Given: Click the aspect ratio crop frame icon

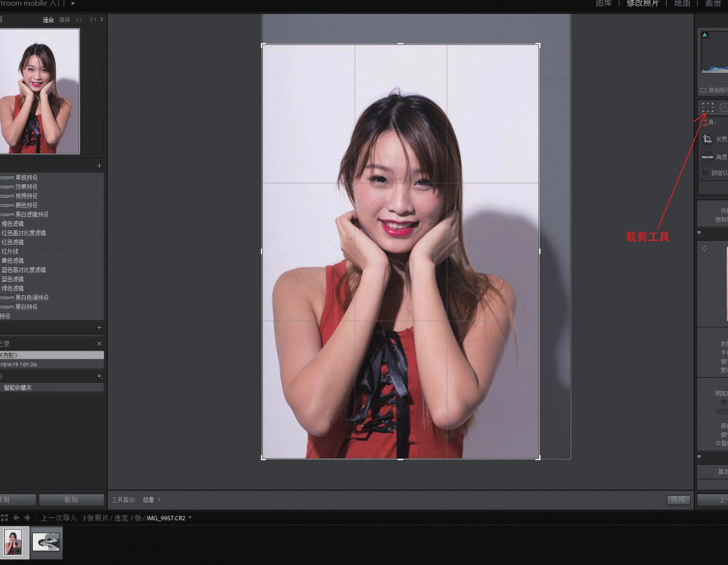Looking at the screenshot, I should pos(708,139).
